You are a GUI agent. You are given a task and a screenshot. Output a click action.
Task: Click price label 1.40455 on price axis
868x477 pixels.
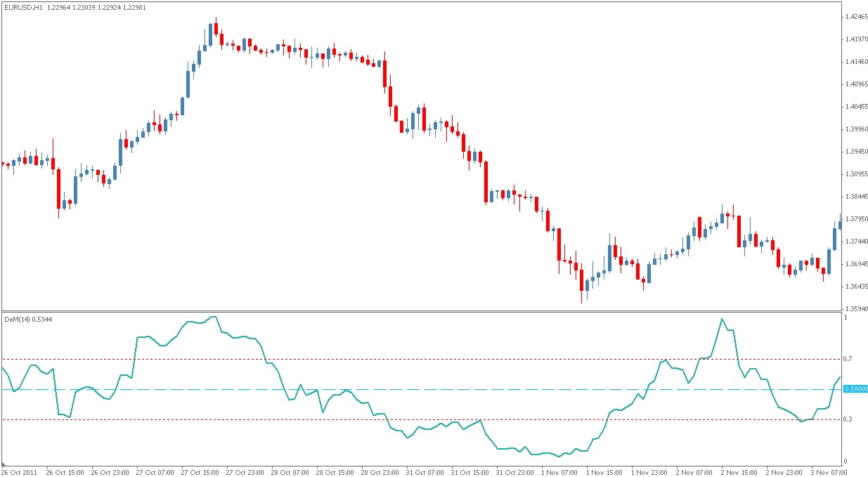(x=857, y=107)
